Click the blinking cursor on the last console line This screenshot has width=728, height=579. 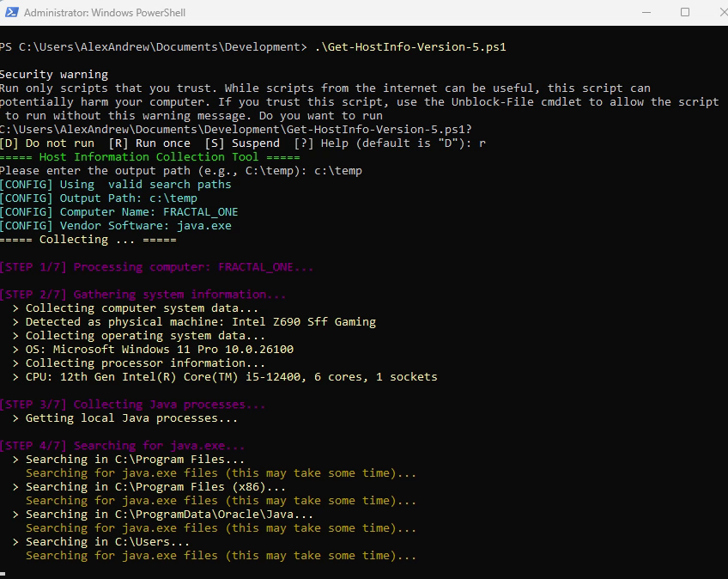point(3,574)
